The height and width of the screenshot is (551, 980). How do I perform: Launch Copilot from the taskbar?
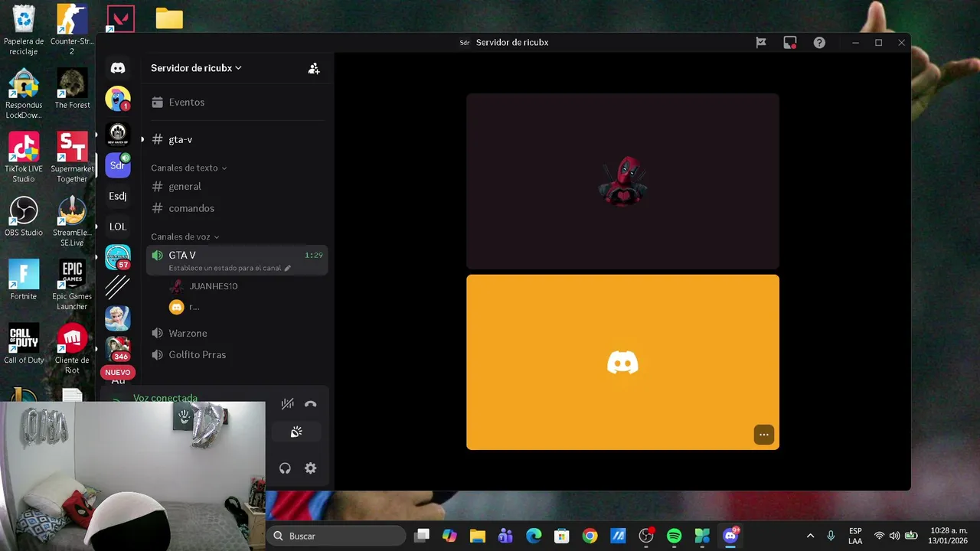(x=449, y=536)
